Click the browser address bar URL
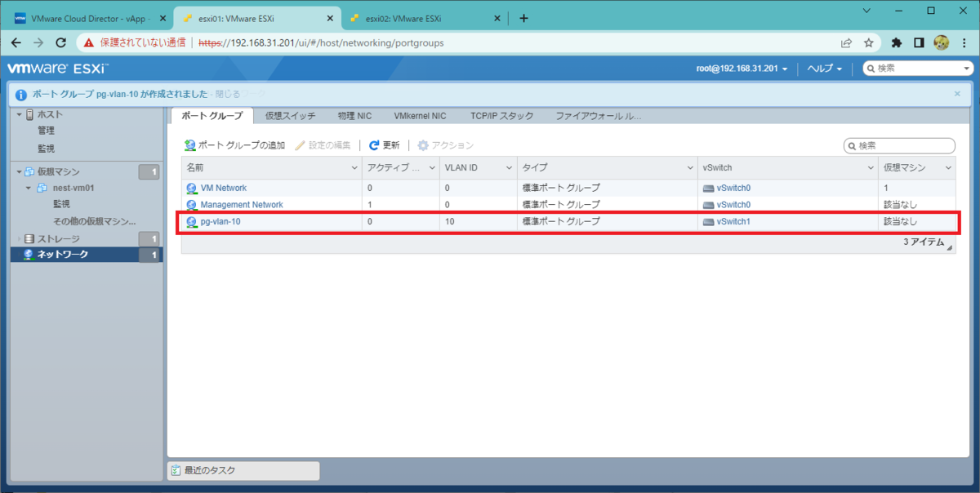This screenshot has height=493, width=980. tap(321, 42)
